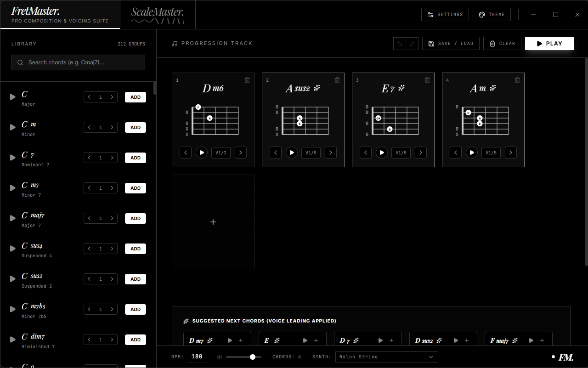The image size is (588, 368).
Task: Switch to the ScaleMaster tab
Action: (x=158, y=14)
